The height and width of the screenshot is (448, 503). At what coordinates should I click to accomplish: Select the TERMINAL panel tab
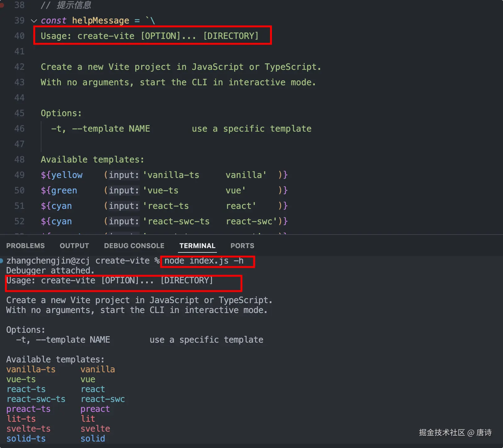click(x=197, y=246)
